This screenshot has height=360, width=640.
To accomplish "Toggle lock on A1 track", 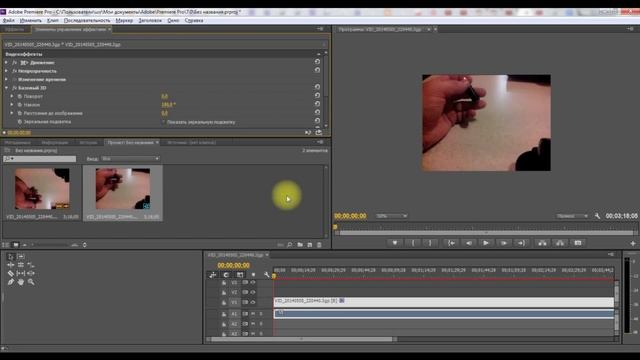I will tap(224, 314).
